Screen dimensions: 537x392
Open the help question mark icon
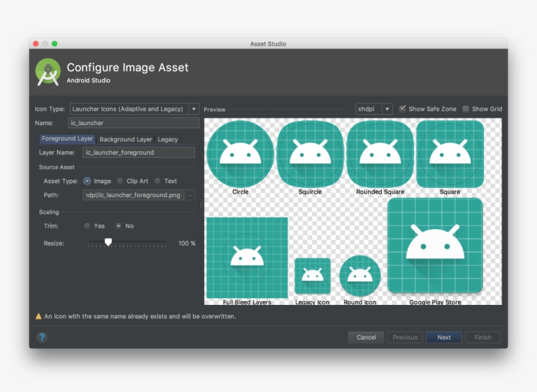tap(43, 337)
